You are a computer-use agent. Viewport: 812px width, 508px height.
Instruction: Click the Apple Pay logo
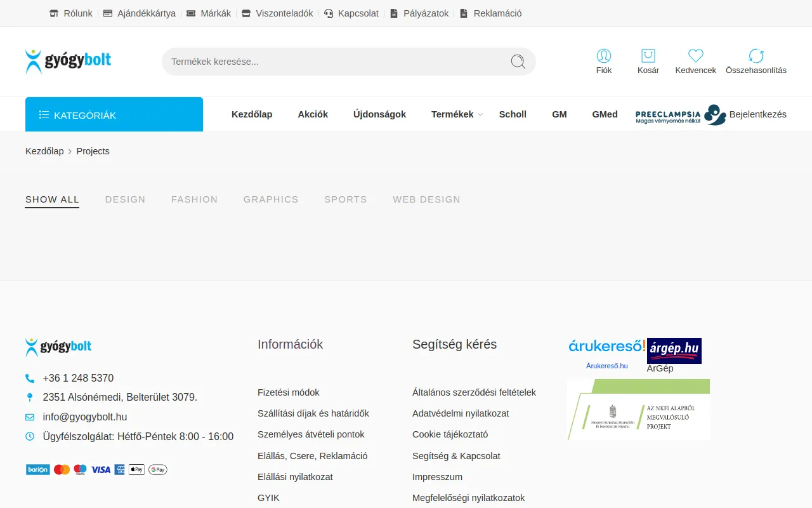[x=136, y=470]
